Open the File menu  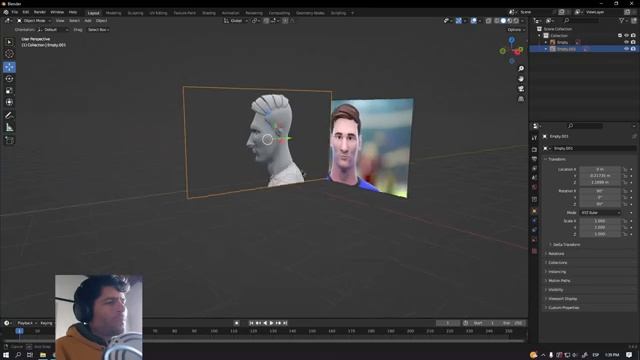15,12
